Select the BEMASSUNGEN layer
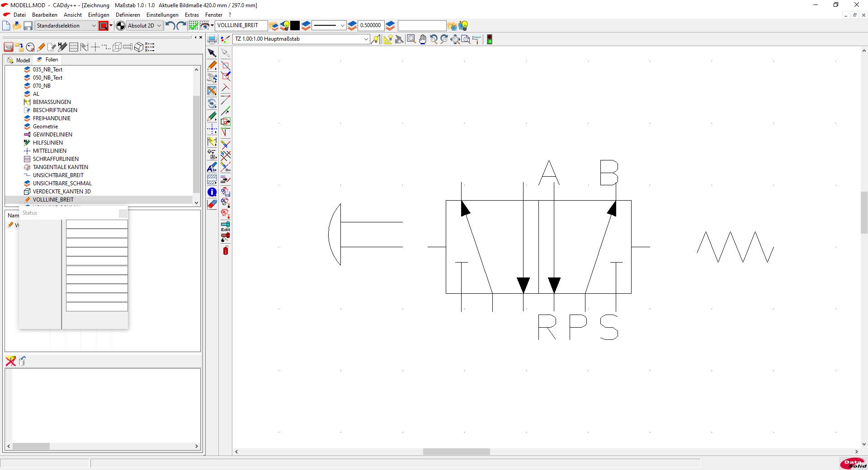The image size is (868, 470). 52,102
